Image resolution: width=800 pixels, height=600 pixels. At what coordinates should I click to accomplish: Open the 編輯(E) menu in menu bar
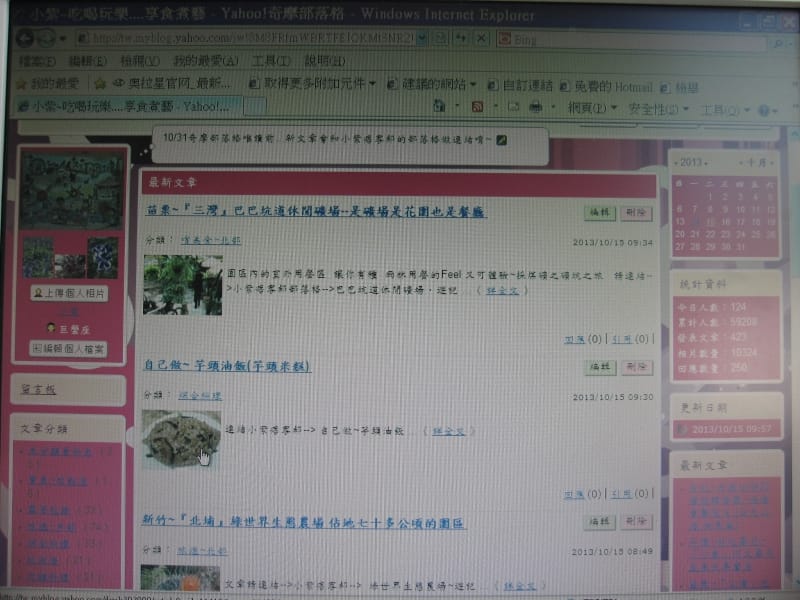point(88,62)
